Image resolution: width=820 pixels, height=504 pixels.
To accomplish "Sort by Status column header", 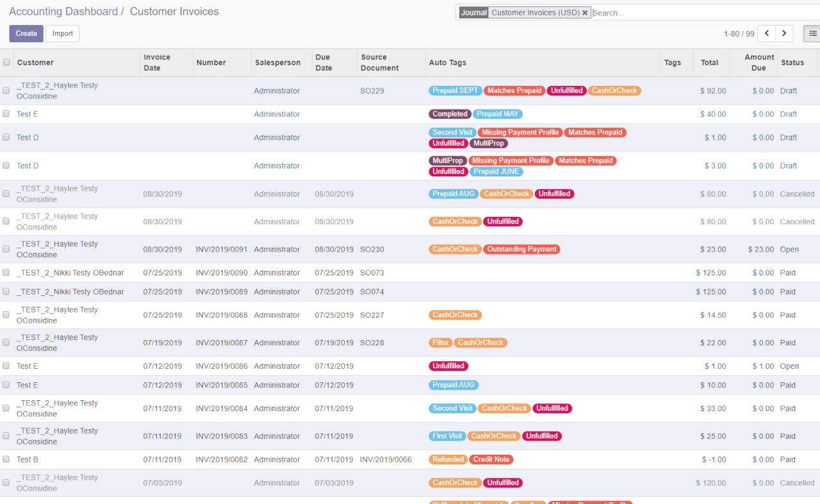I will click(x=792, y=62).
